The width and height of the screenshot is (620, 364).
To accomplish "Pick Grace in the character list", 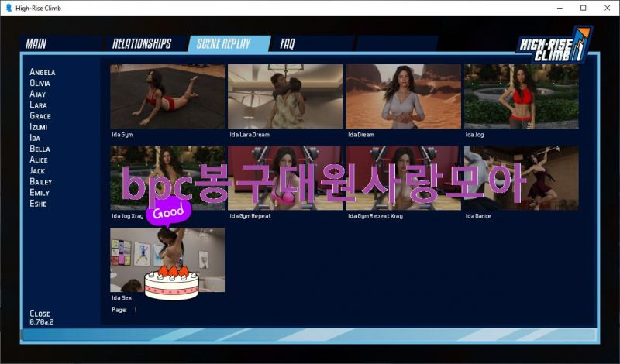I will (40, 116).
